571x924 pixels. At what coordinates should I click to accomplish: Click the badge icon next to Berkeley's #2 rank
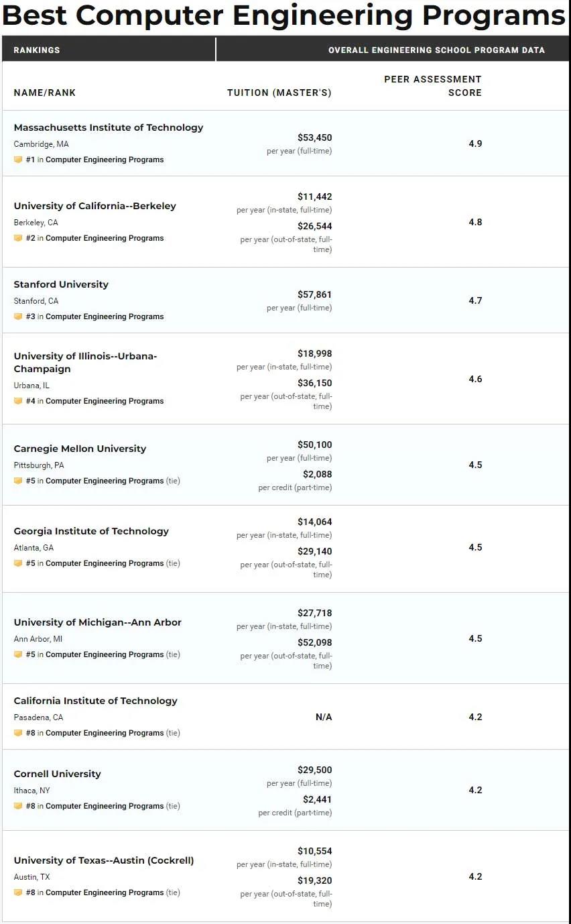[18, 238]
